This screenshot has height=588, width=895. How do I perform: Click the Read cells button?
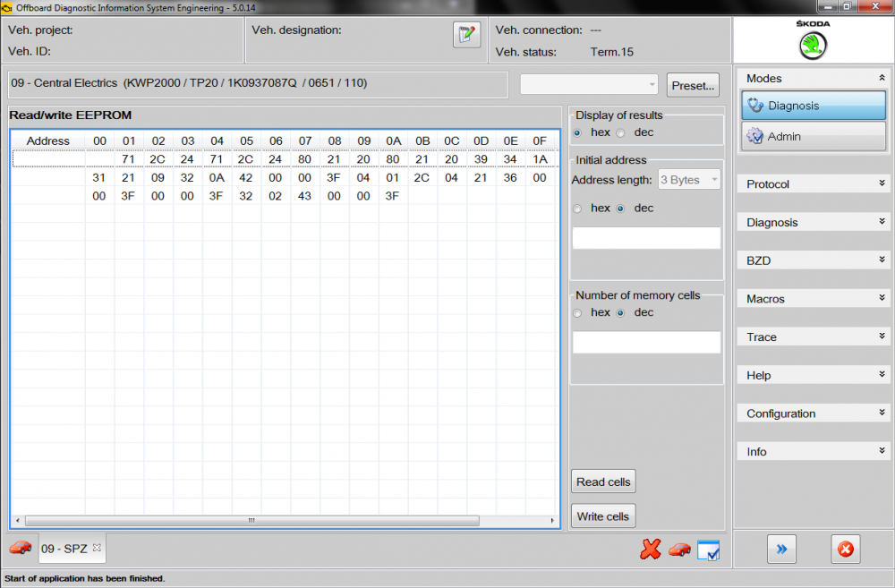(603, 481)
